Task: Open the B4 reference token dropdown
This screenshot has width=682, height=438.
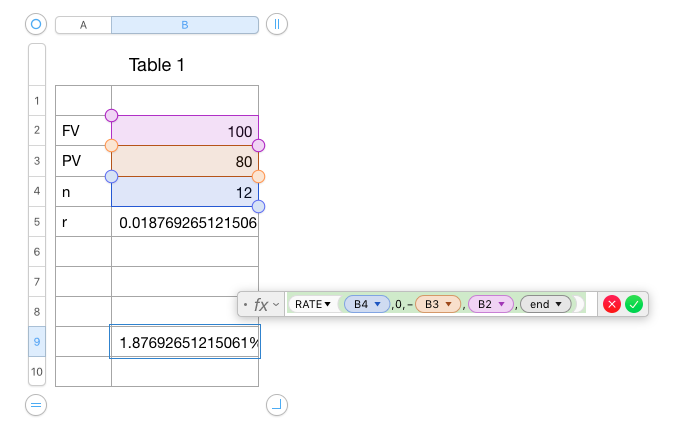Action: (378, 304)
